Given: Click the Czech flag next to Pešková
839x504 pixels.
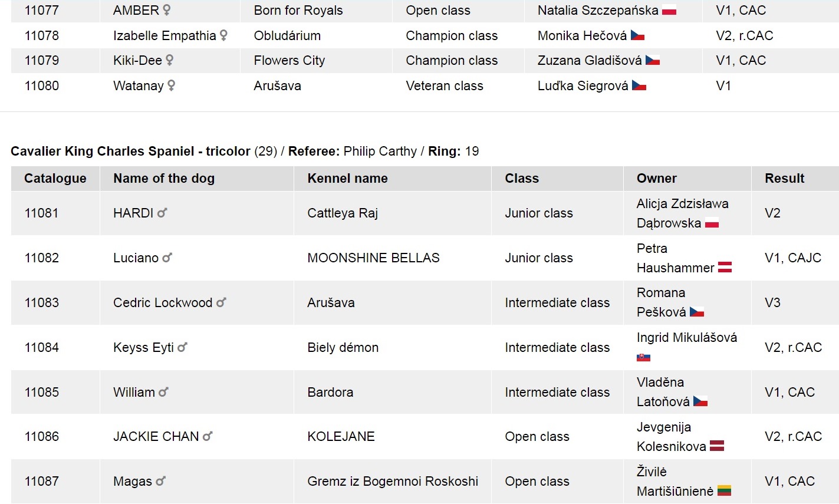Looking at the screenshot, I should [x=697, y=312].
